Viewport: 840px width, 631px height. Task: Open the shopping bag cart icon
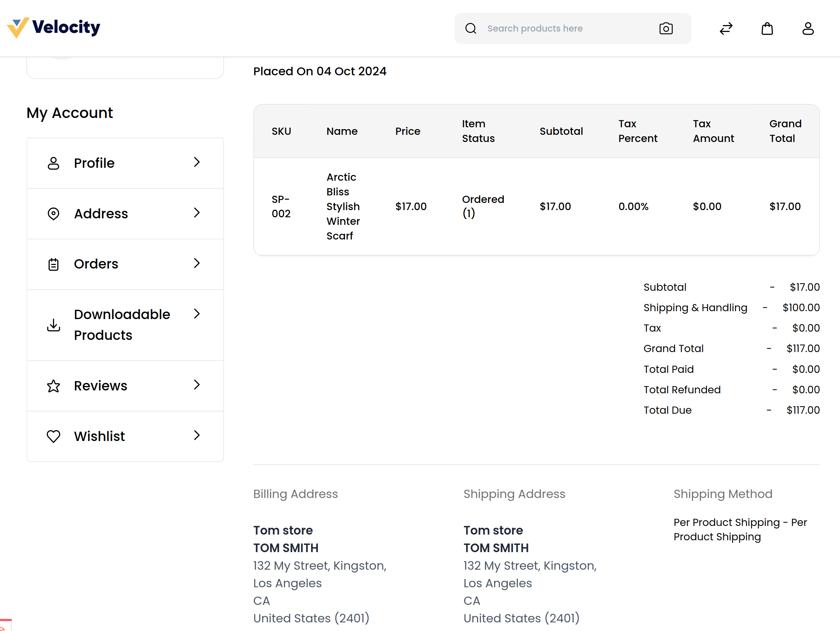pyautogui.click(x=767, y=28)
